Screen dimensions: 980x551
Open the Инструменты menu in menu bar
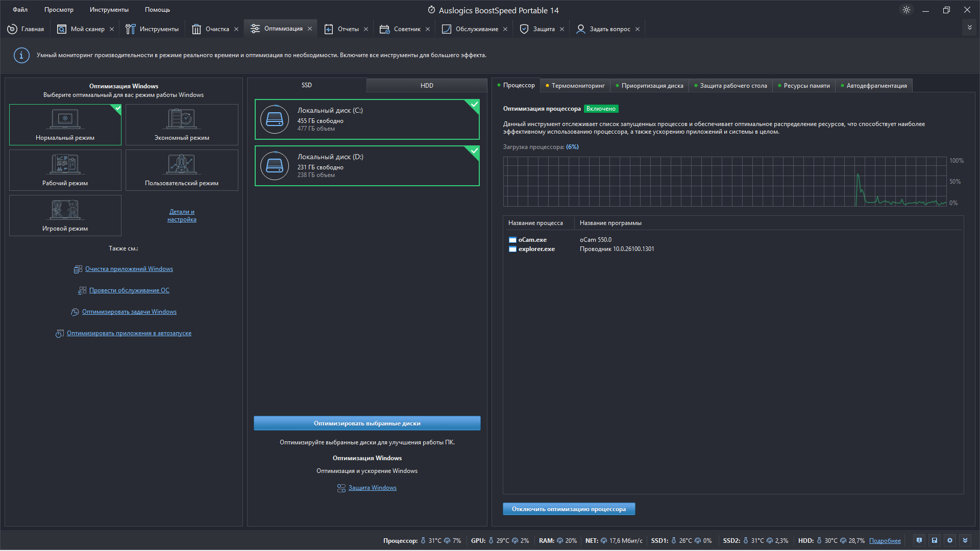point(109,10)
